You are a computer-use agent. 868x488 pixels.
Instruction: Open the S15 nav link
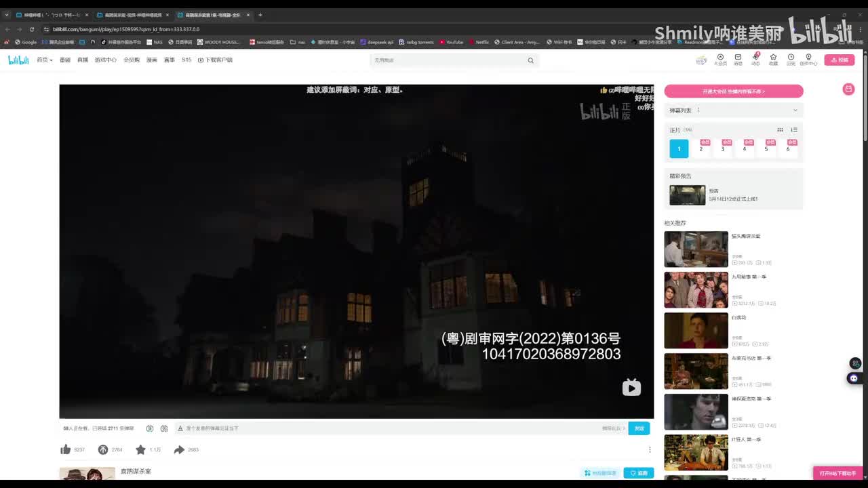186,60
